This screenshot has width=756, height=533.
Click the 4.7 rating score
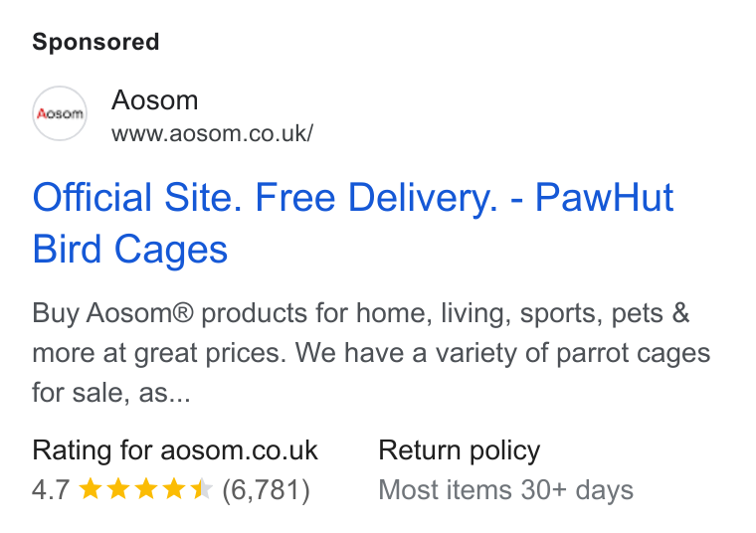click(51, 489)
